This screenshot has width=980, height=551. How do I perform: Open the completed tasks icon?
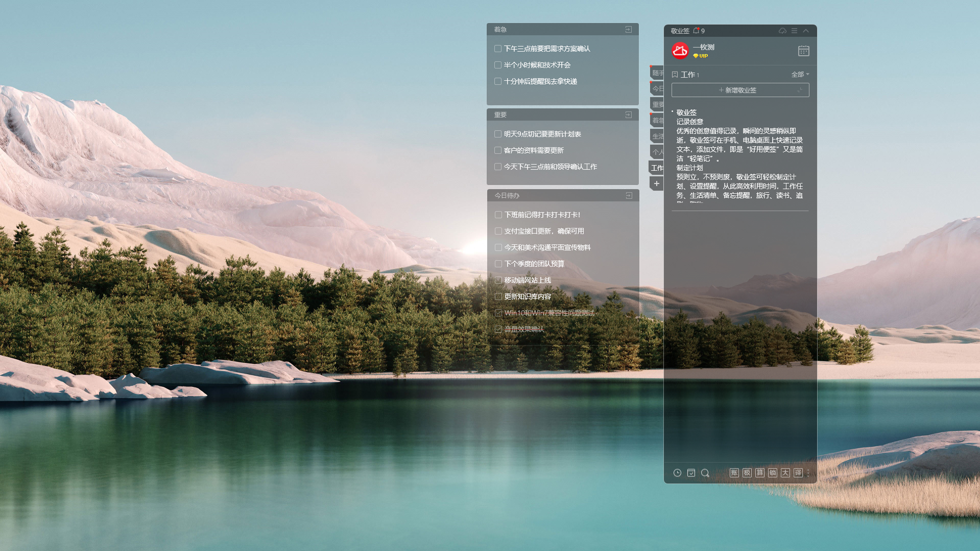[x=691, y=473]
